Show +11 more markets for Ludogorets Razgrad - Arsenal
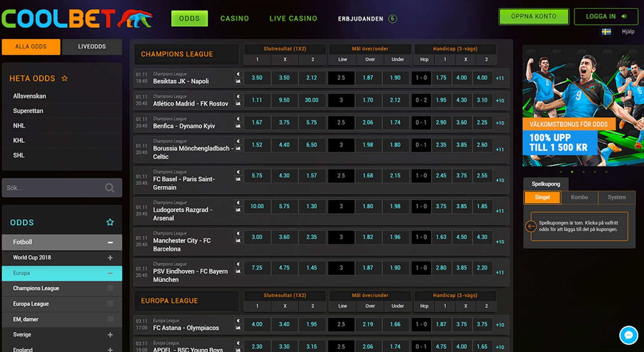 pos(500,211)
